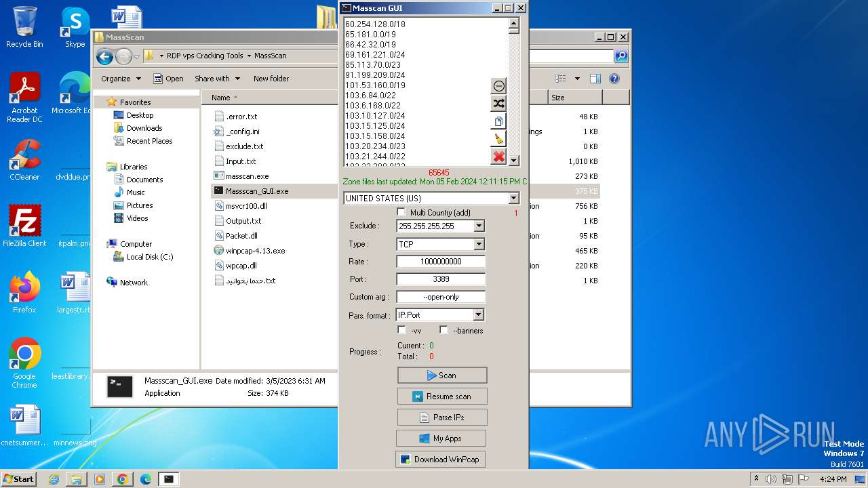This screenshot has width=868, height=488.
Task: Enable the Multi Country (add) checkbox
Action: click(x=401, y=212)
